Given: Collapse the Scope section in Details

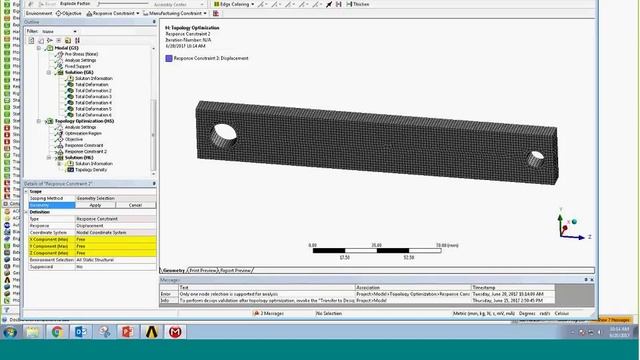Looking at the screenshot, I should pyautogui.click(x=26, y=191).
